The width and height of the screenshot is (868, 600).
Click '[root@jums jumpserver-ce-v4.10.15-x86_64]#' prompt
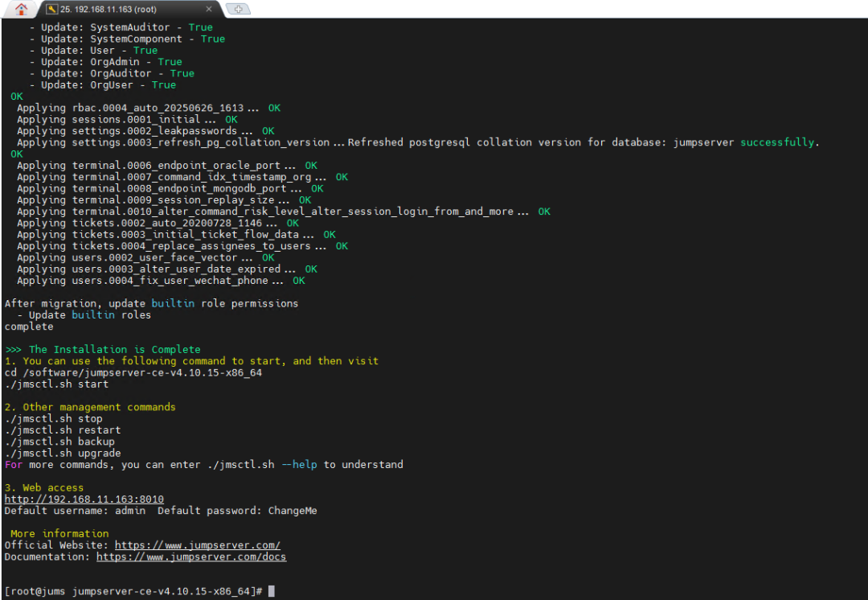[133, 591]
